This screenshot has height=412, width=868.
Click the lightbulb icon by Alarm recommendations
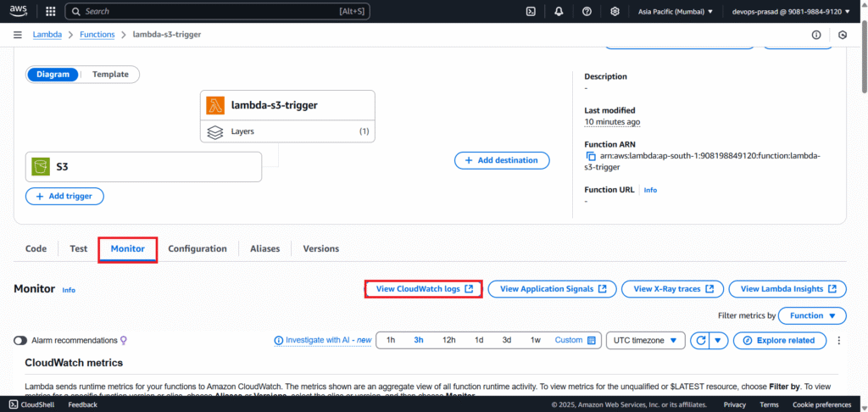pyautogui.click(x=124, y=340)
